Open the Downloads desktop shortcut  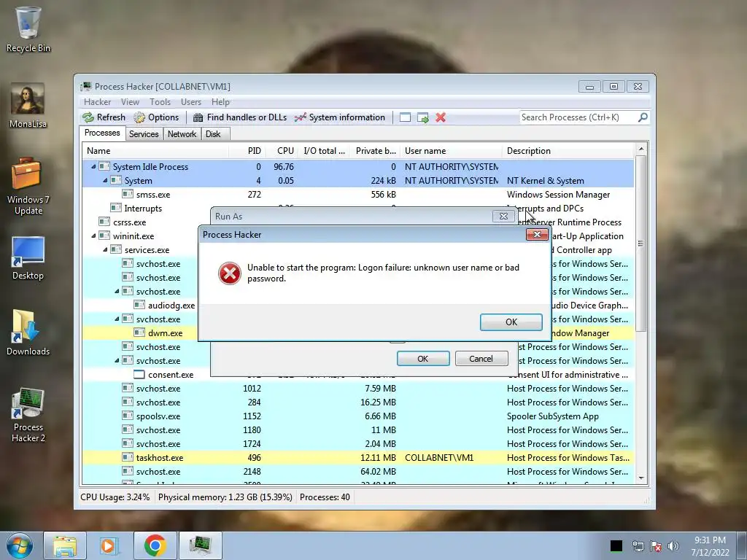tap(28, 332)
